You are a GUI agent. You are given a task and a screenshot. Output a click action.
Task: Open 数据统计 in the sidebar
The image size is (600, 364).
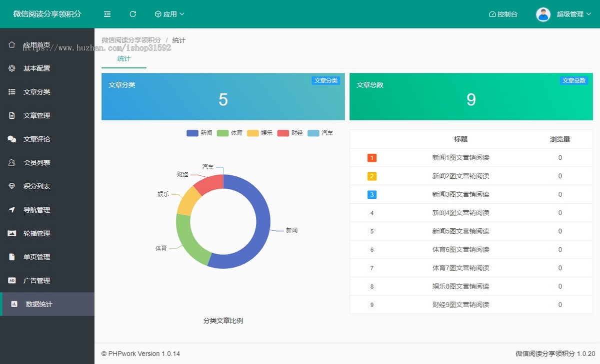pyautogui.click(x=39, y=304)
